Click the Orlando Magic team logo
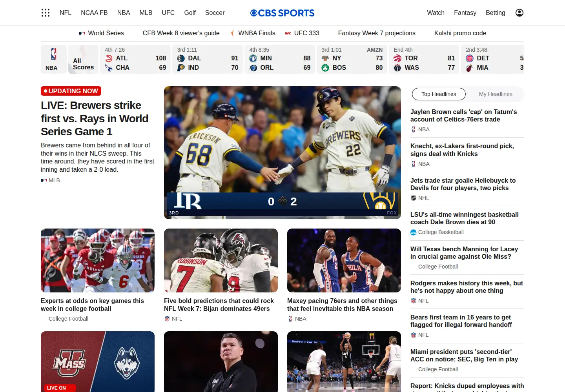Viewport: 565px width, 392px height. (x=253, y=67)
